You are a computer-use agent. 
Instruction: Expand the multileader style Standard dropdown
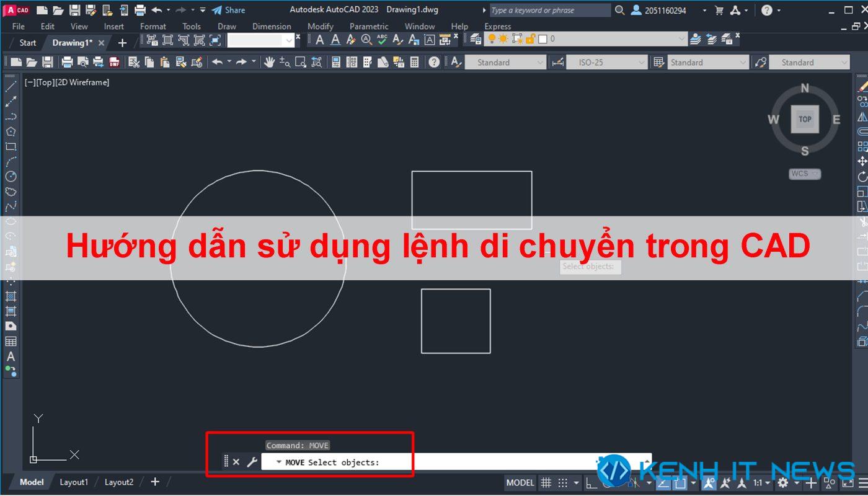pos(844,62)
